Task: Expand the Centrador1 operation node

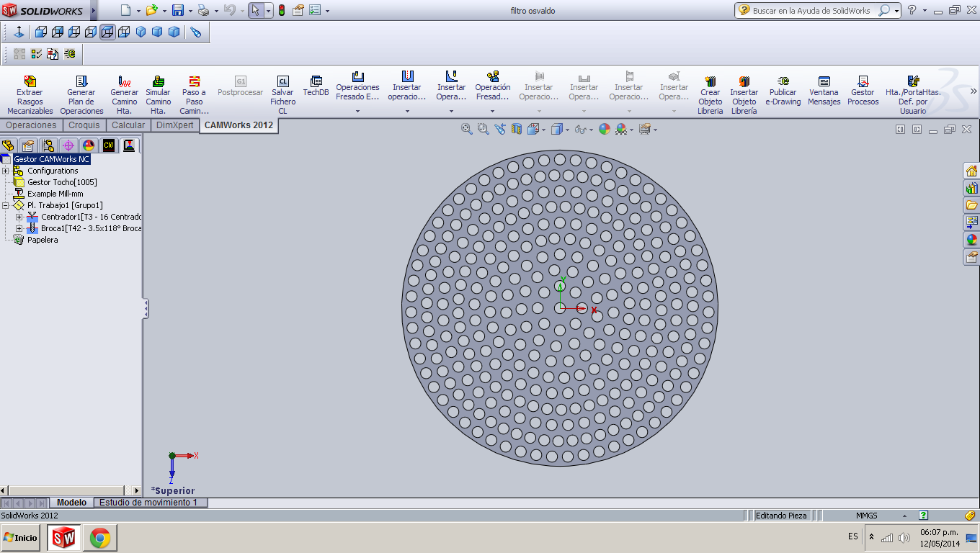Action: (19, 217)
